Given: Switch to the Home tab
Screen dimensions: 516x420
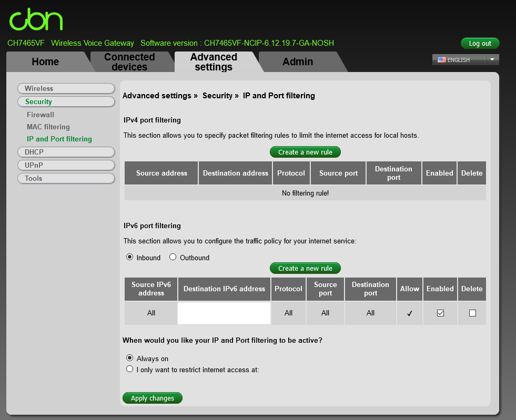Looking at the screenshot, I should coord(45,62).
